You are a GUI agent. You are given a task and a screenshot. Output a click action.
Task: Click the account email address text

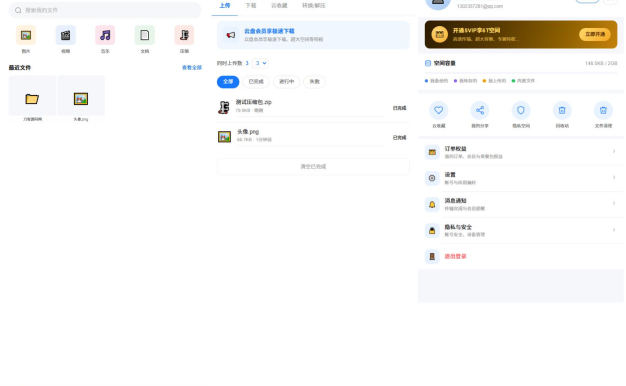click(x=480, y=6)
